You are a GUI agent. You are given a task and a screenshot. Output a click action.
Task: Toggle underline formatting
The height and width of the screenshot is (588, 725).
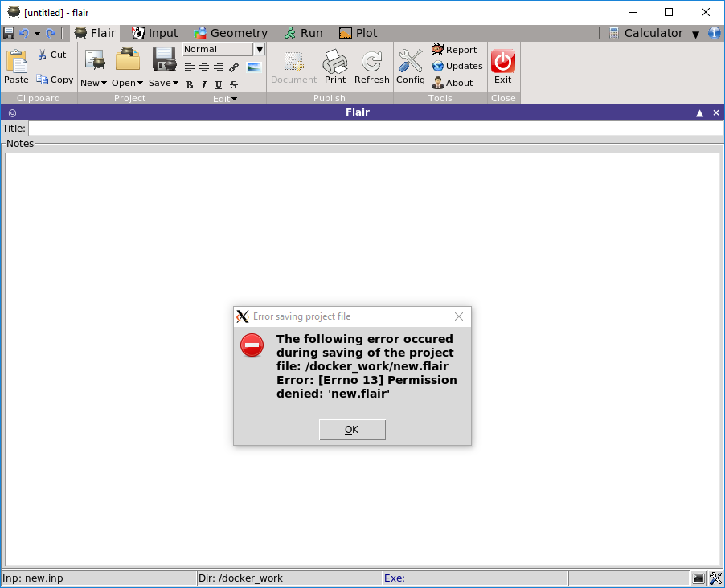coord(219,84)
